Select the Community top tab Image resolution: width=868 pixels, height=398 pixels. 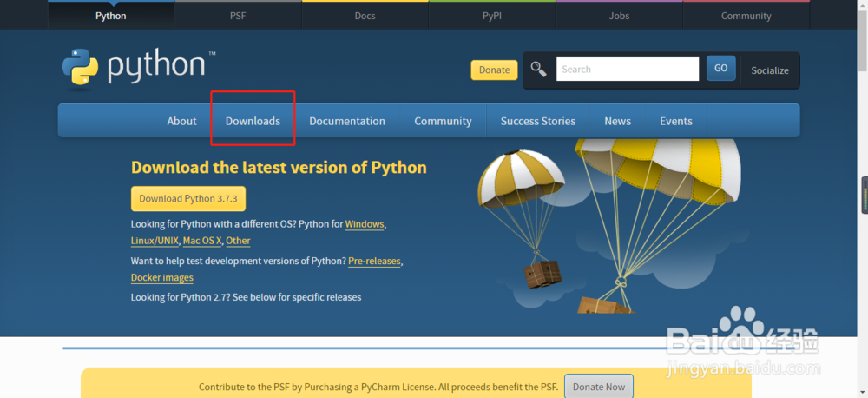click(746, 16)
